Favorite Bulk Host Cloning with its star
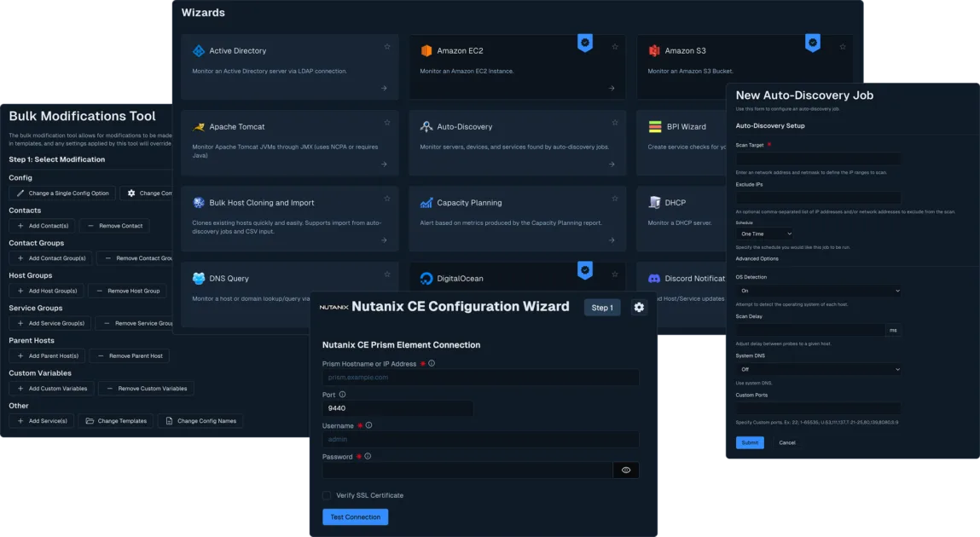This screenshot has width=980, height=537. [387, 199]
